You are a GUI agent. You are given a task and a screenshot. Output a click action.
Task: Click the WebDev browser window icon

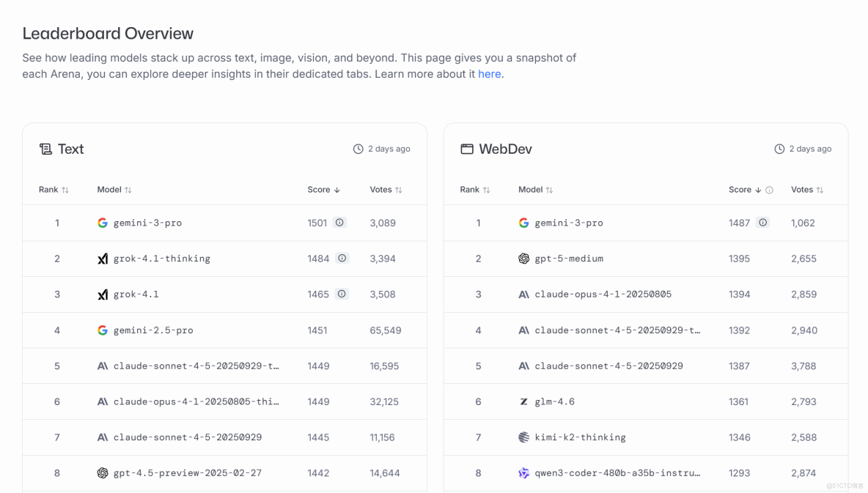[x=467, y=149]
